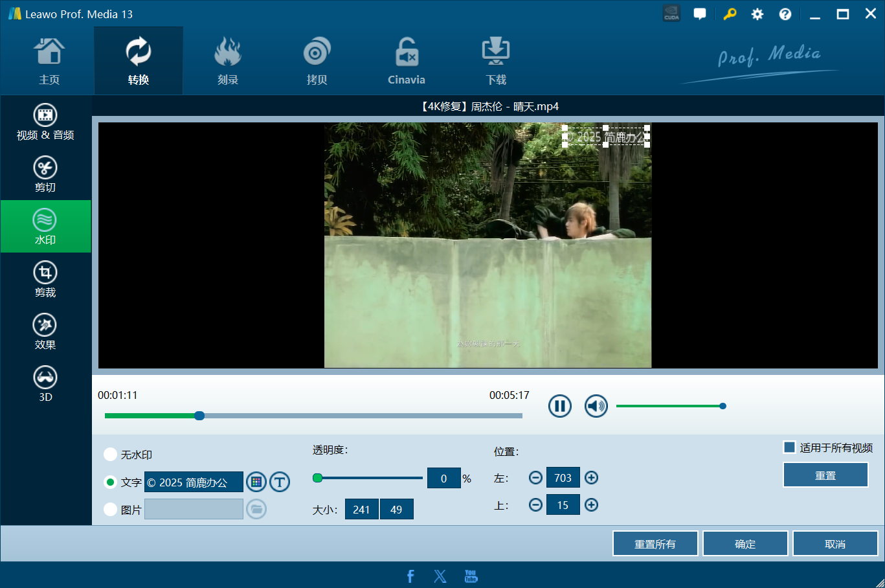The height and width of the screenshot is (588, 885).
Task: Open the font settings T icon
Action: (x=280, y=482)
